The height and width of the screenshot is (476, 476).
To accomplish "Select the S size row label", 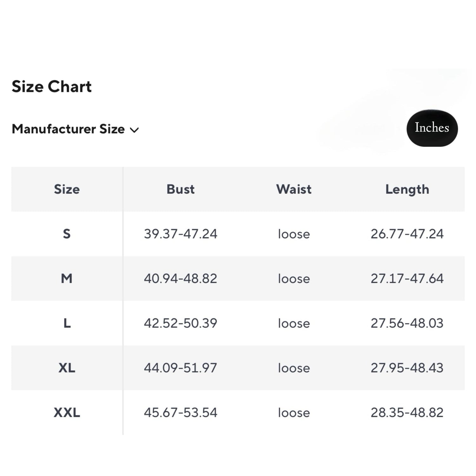I will (67, 234).
